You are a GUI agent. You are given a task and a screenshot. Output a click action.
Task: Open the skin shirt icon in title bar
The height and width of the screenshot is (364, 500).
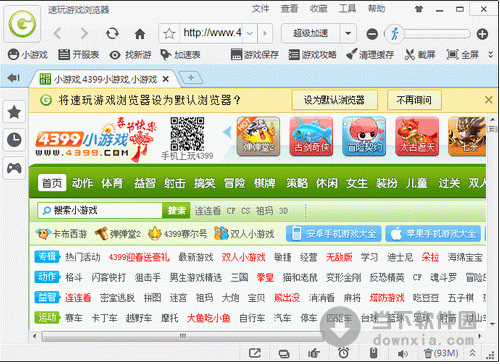point(419,9)
